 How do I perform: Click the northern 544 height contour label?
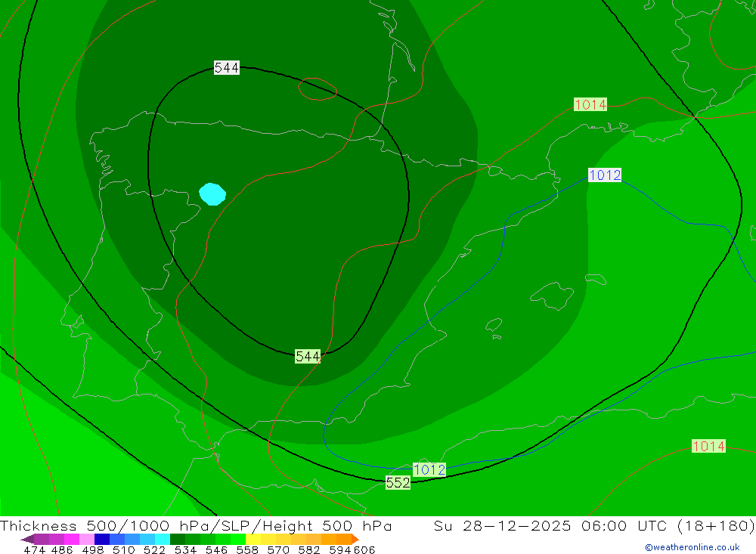coord(227,67)
